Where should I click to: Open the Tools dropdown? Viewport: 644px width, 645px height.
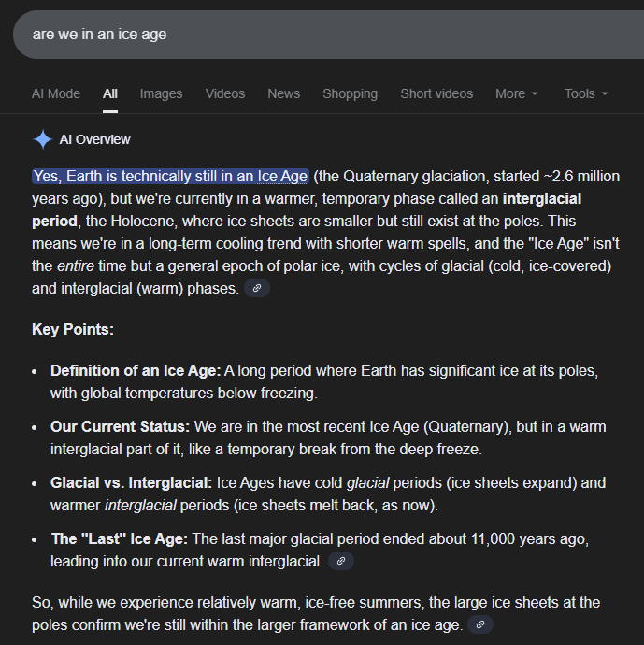pyautogui.click(x=586, y=93)
